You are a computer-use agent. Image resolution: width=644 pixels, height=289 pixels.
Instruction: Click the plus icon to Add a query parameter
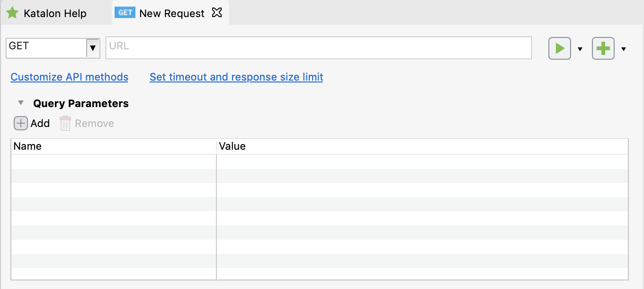[x=21, y=124]
